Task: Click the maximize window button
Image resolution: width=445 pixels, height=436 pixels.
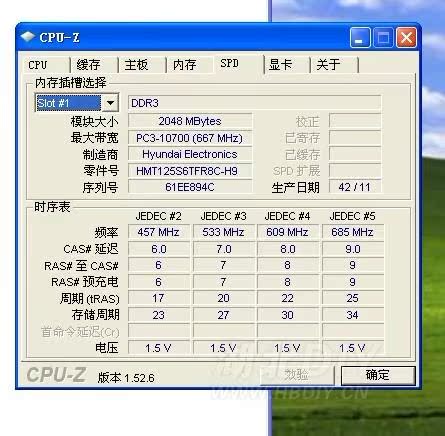Action: [x=383, y=37]
